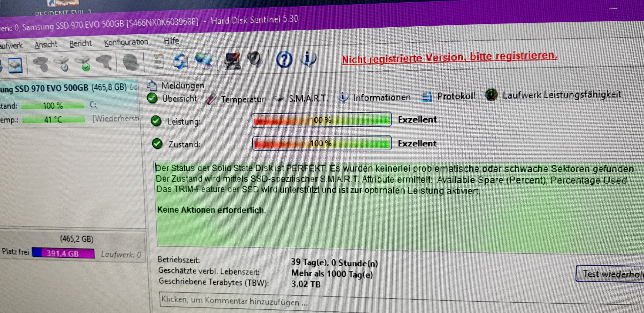Click the Nicht-registrierte Version registration link
The image size is (644, 313).
[x=450, y=58]
